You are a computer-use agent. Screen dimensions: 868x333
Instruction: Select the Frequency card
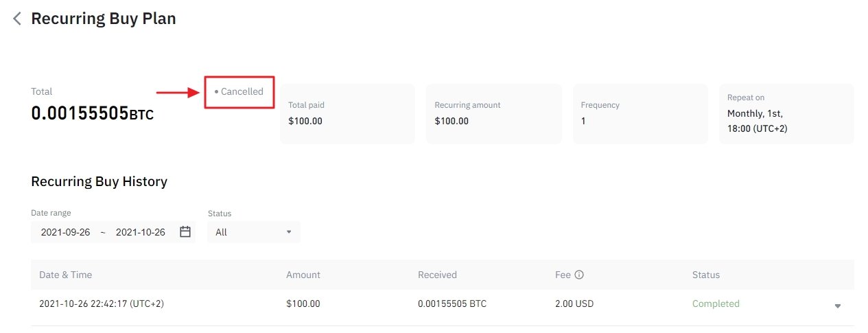[x=640, y=114]
